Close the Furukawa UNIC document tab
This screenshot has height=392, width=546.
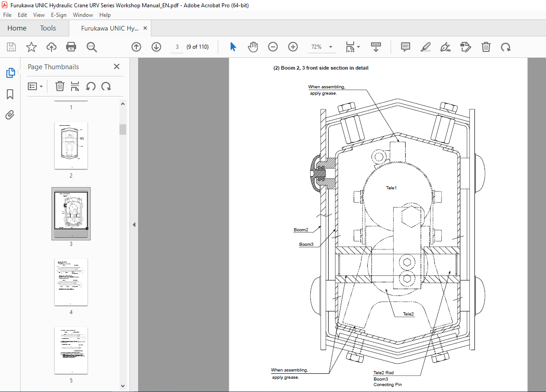coord(145,28)
